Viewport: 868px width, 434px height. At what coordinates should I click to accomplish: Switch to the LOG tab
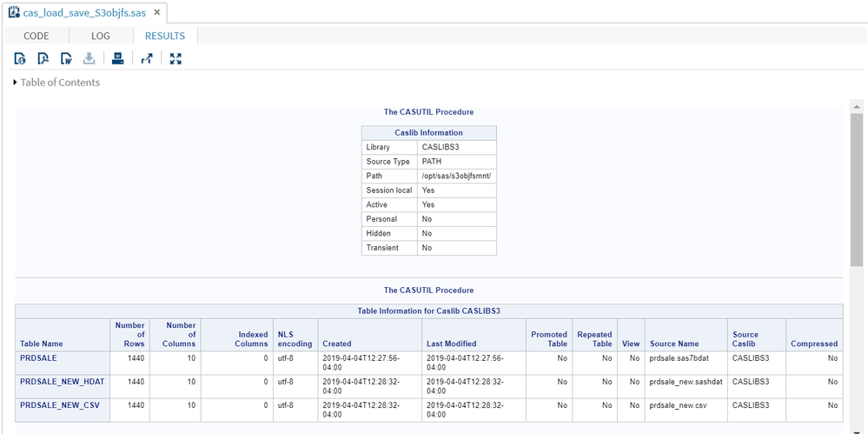coord(101,36)
